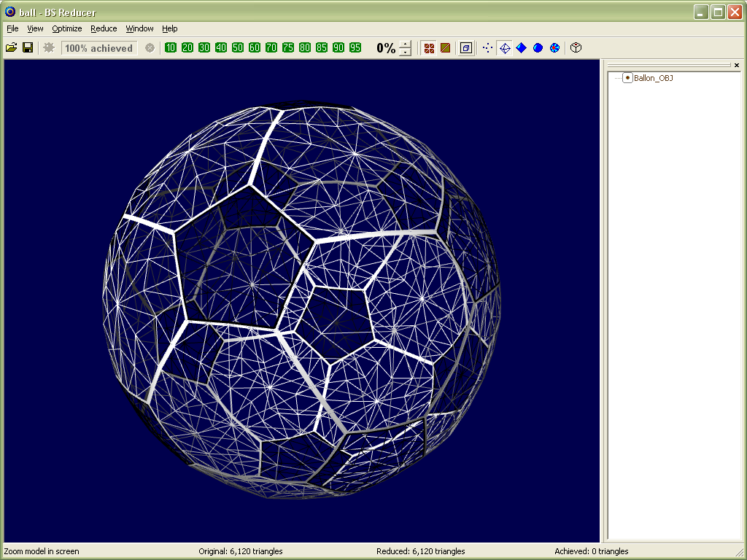Click the BS Reducer title bar app icon
Viewport: 747px width, 560px height.
[x=10, y=12]
